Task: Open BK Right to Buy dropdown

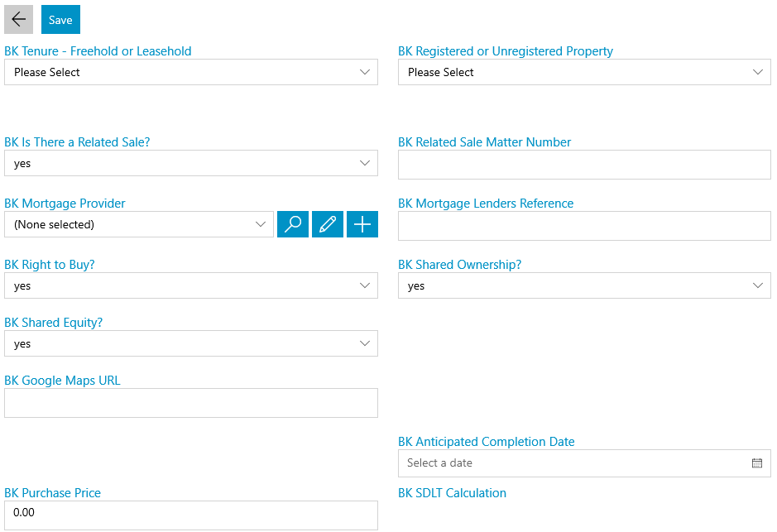Action: [x=191, y=285]
